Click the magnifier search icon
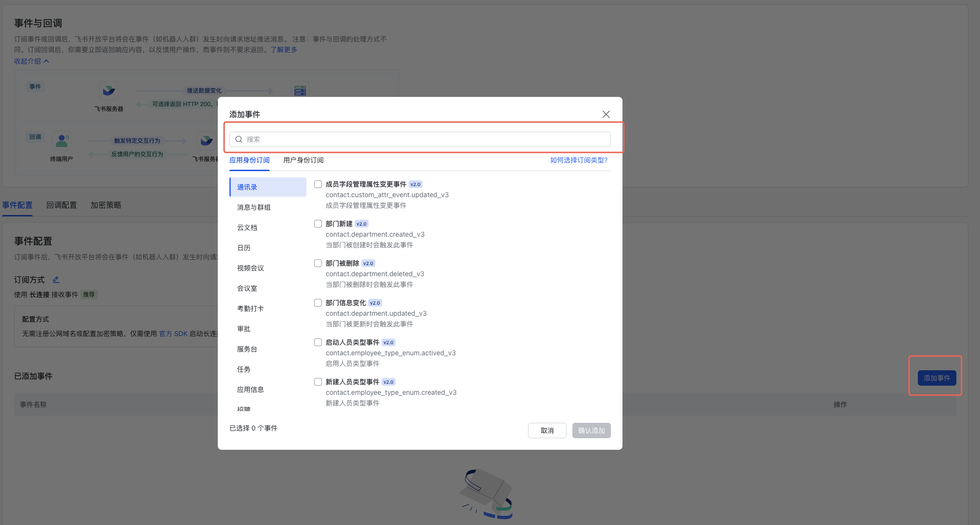 [x=239, y=139]
